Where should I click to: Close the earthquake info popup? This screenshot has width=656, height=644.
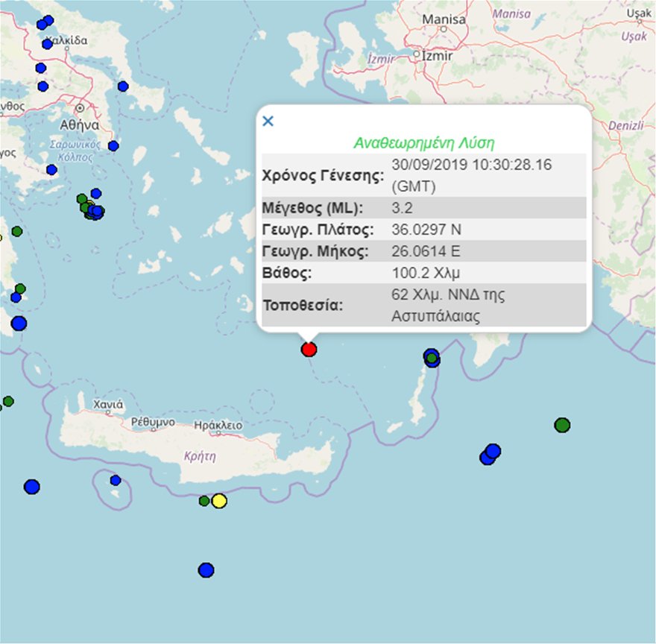tap(268, 121)
